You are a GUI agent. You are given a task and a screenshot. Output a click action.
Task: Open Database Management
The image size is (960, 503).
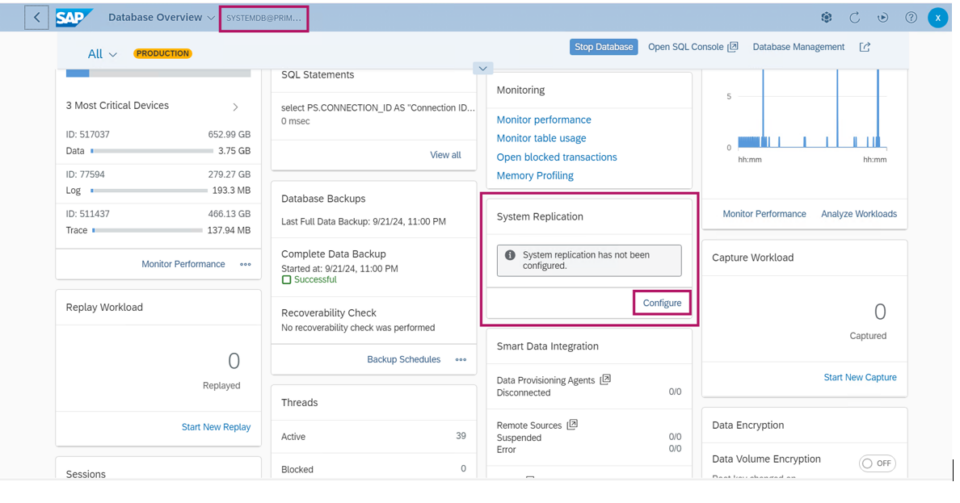(x=798, y=47)
